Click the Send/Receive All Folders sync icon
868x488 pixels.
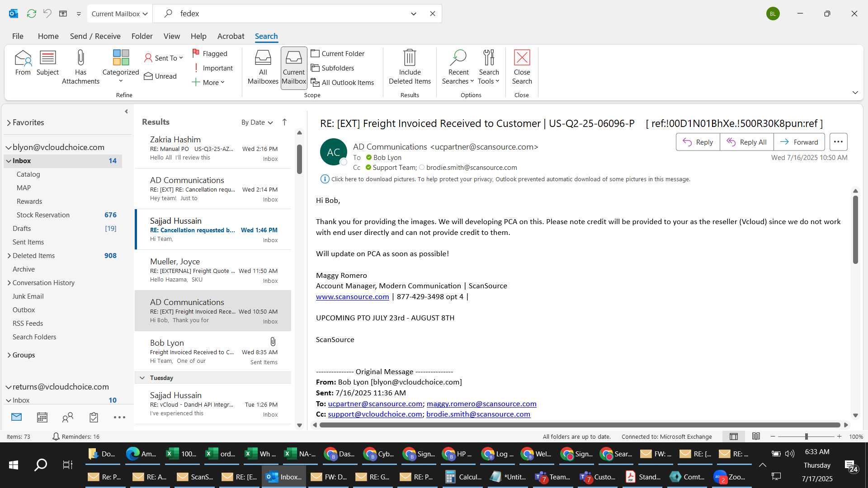(x=31, y=14)
